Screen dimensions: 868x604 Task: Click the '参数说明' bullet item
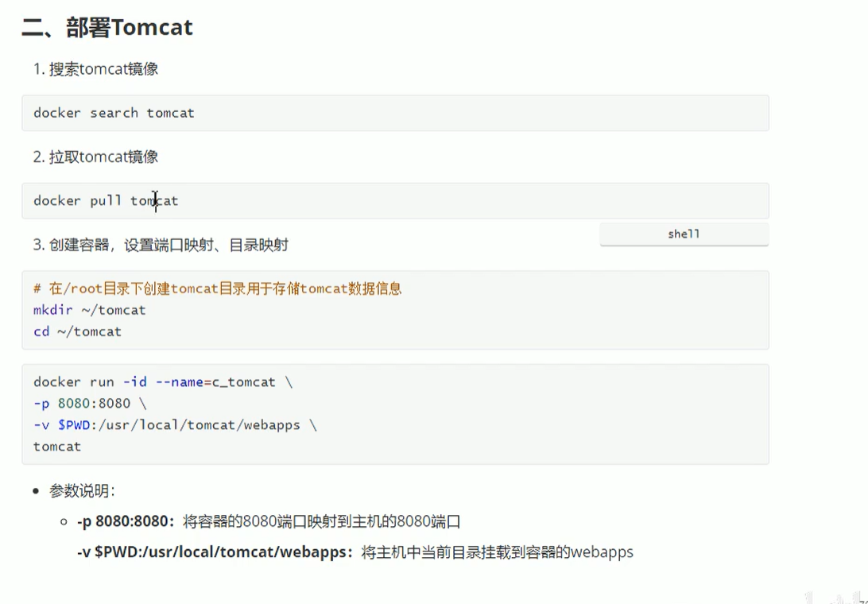[x=82, y=491]
